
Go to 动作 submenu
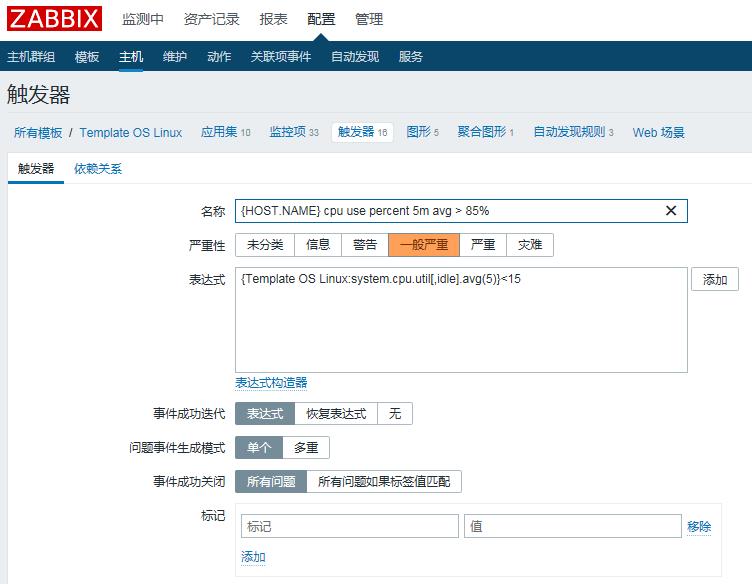[x=219, y=57]
